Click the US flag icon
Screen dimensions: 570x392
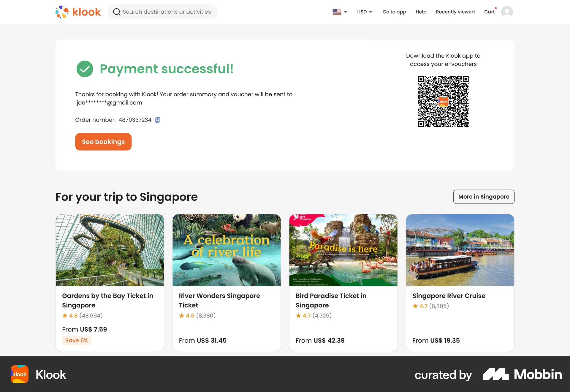point(337,12)
